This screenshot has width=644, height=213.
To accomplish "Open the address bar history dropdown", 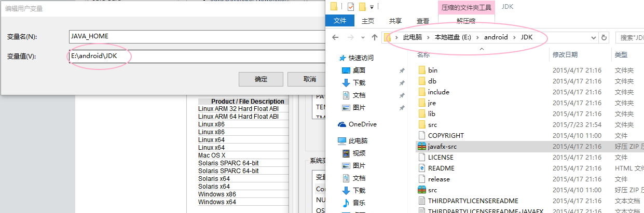I will 594,37.
